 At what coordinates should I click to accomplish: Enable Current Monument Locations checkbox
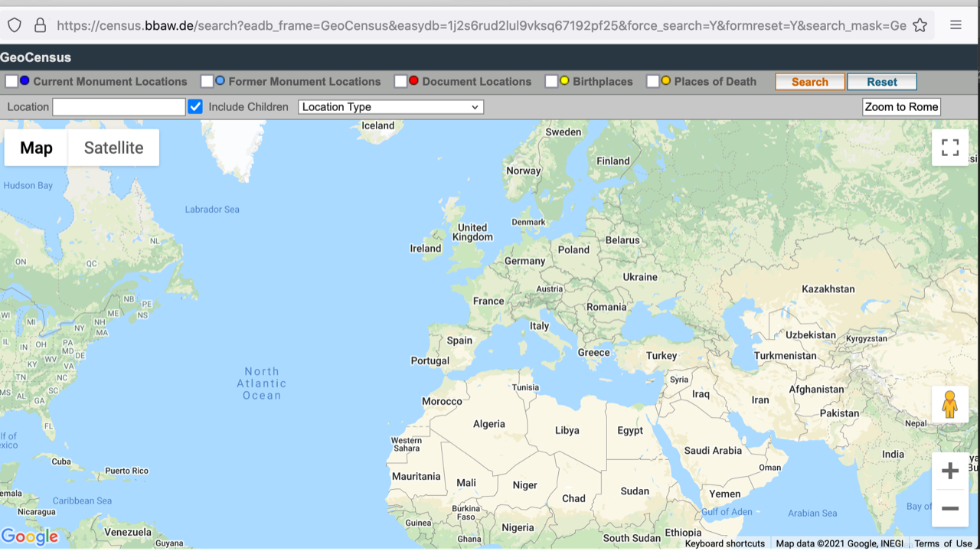[x=11, y=81]
